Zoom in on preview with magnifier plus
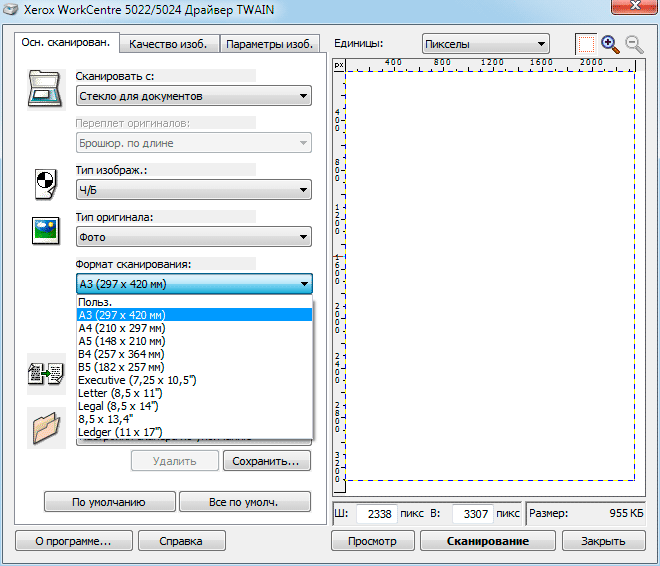 click(x=610, y=44)
